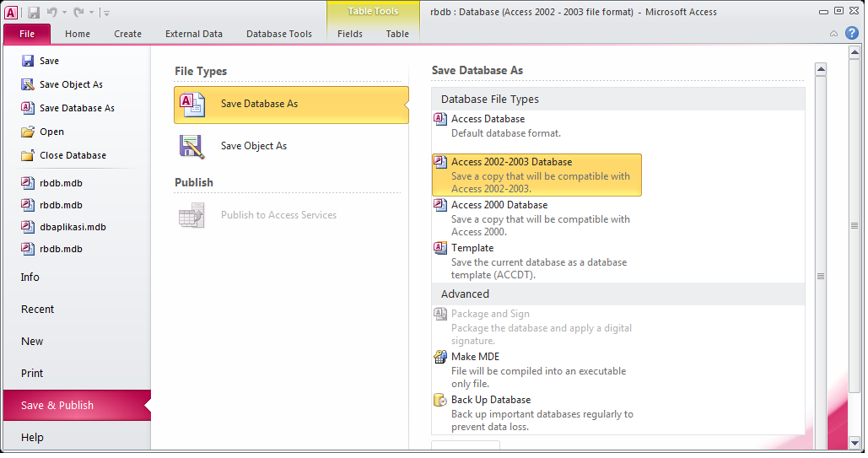868x458 pixels.
Task: Click the Make MDE icon
Action: 440,358
